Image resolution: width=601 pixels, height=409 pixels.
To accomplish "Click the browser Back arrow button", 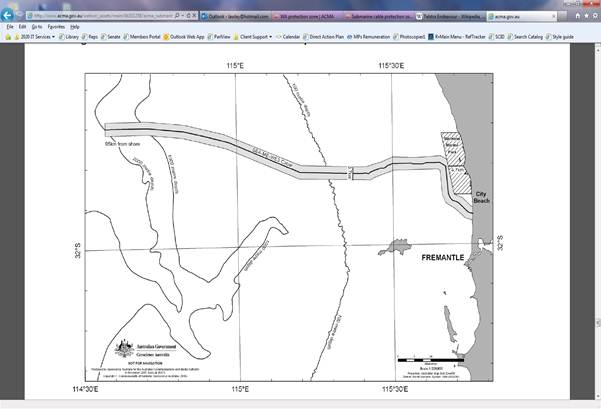I will pos(8,16).
